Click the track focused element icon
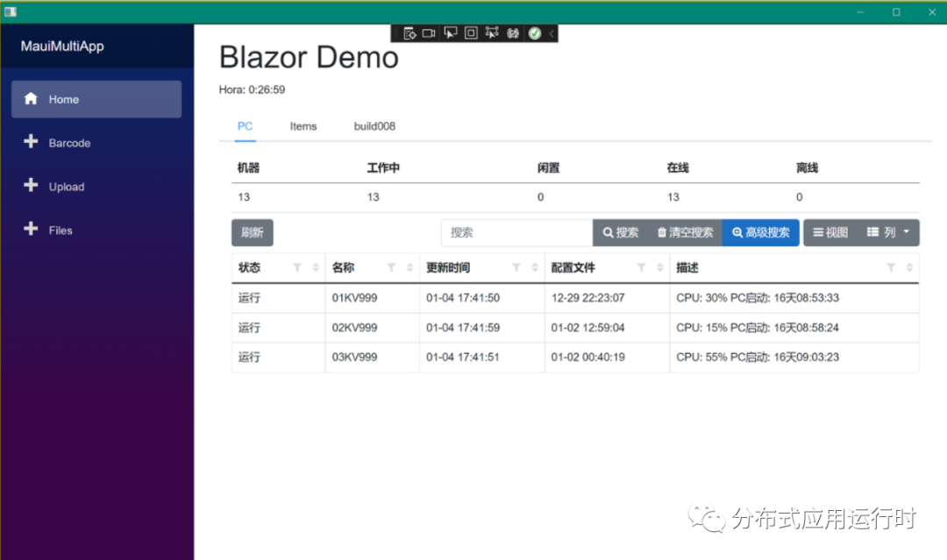 [x=492, y=33]
